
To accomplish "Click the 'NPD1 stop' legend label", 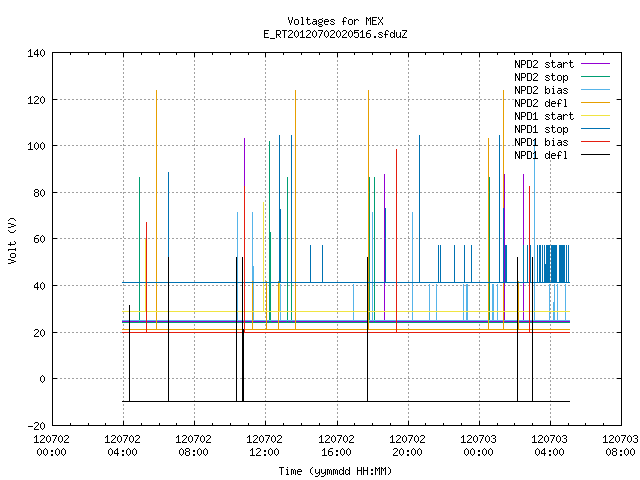I will 541,129.
